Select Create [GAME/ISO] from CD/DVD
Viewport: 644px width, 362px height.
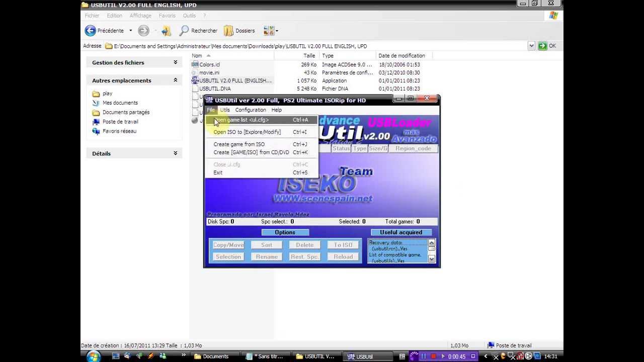[262, 152]
